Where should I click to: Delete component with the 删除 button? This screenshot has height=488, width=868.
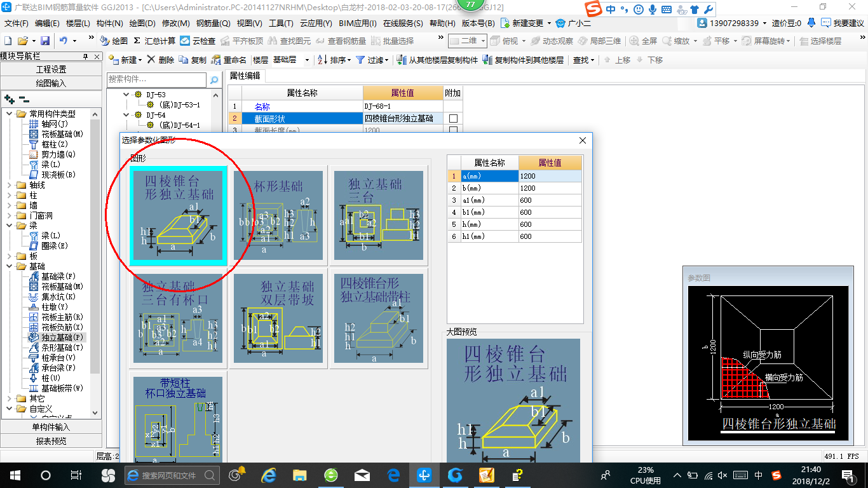[x=160, y=60]
